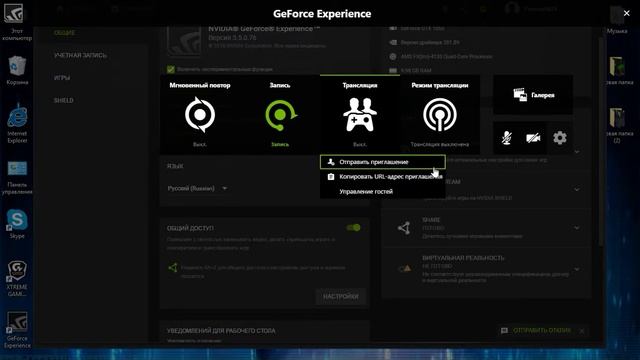Choose Копировать URL-адрес приглашения entry
The height and width of the screenshot is (360, 640).
pyautogui.click(x=382, y=177)
